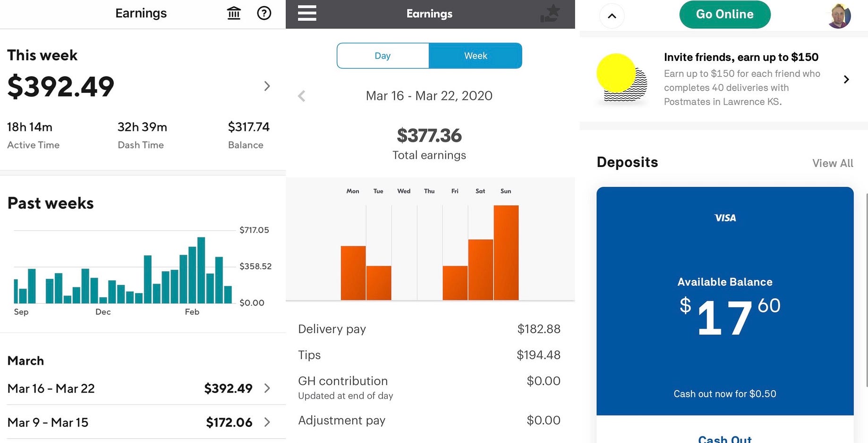
Task: Tap the VISA logo on deposit card
Action: (725, 218)
